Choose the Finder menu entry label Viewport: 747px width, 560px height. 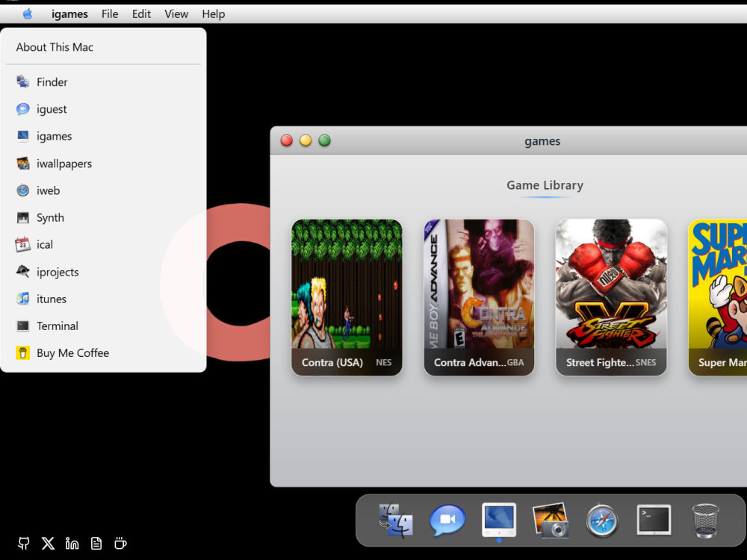click(x=52, y=82)
